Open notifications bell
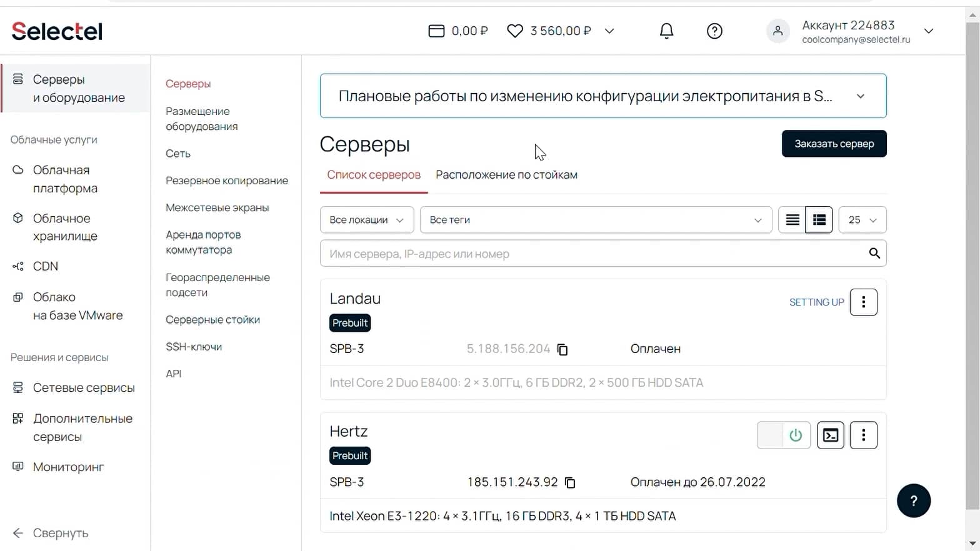980x551 pixels. click(x=667, y=31)
